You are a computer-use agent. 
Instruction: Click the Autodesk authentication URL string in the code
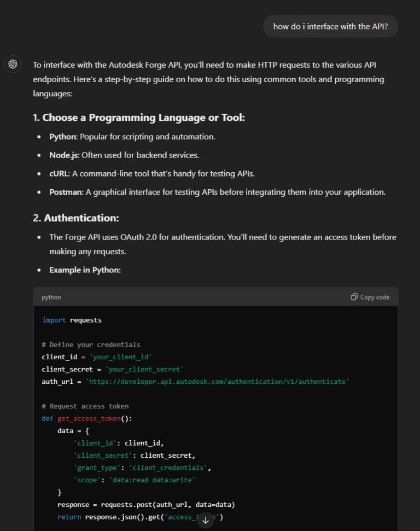[217, 381]
